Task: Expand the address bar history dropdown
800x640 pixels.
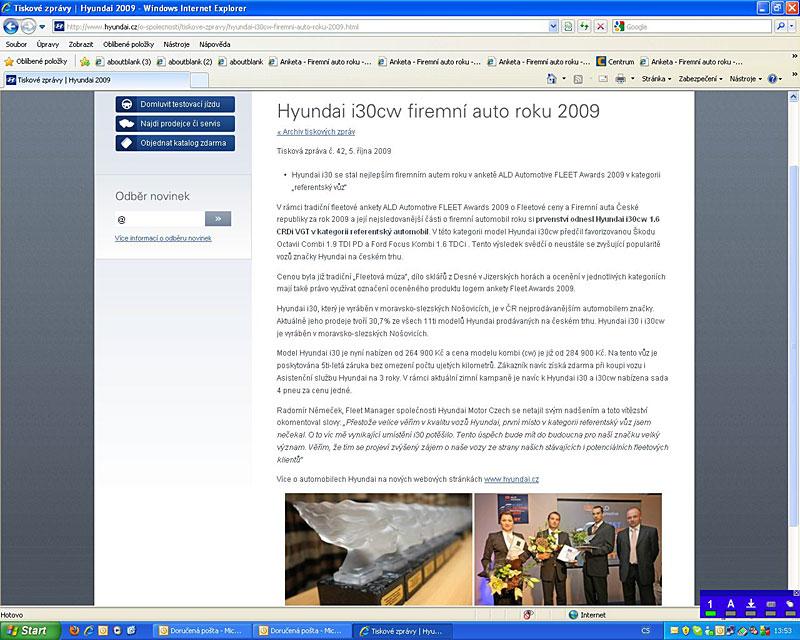Action: (553, 27)
